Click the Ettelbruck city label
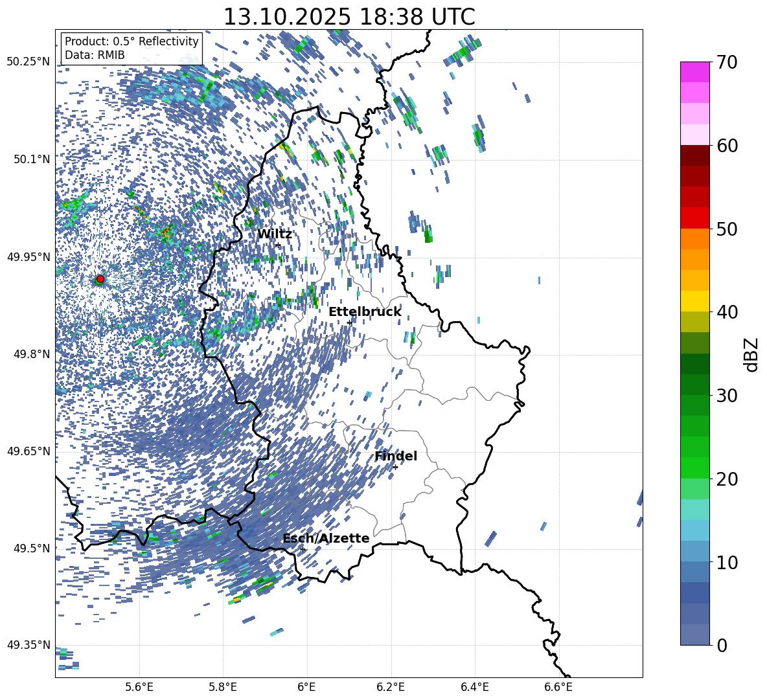Image resolution: width=767 pixels, height=700 pixels. coord(365,312)
